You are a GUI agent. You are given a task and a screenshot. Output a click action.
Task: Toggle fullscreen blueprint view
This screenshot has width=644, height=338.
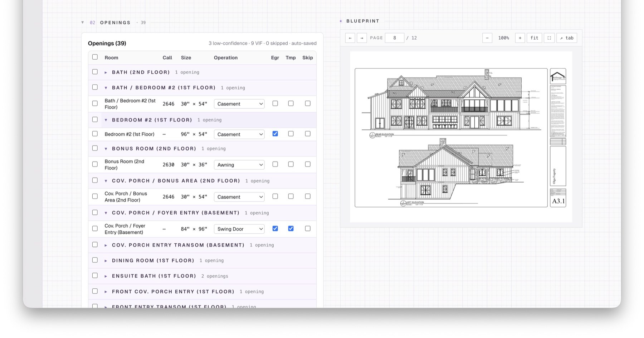549,38
